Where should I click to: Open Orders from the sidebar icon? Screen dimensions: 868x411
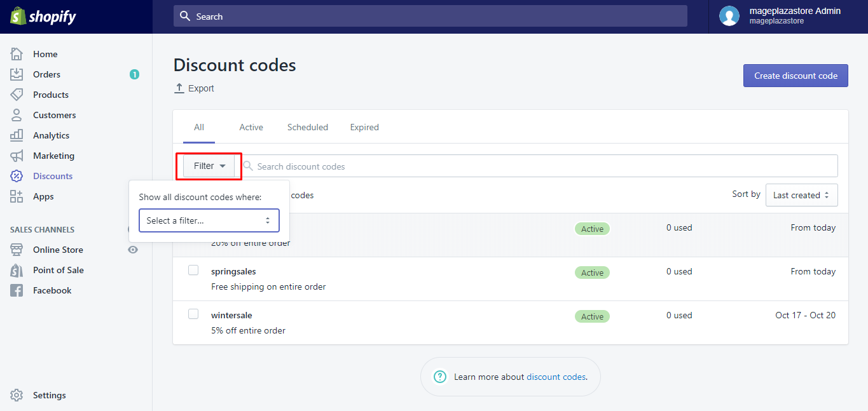(17, 74)
